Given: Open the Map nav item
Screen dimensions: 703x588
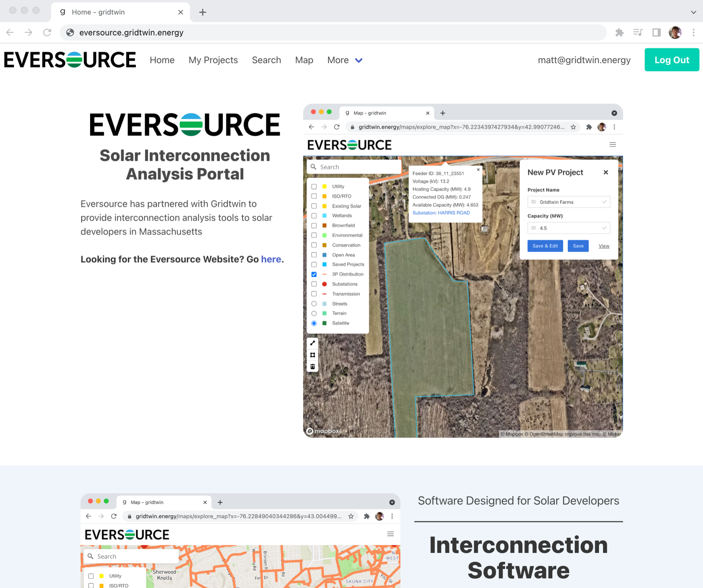Looking at the screenshot, I should (304, 60).
